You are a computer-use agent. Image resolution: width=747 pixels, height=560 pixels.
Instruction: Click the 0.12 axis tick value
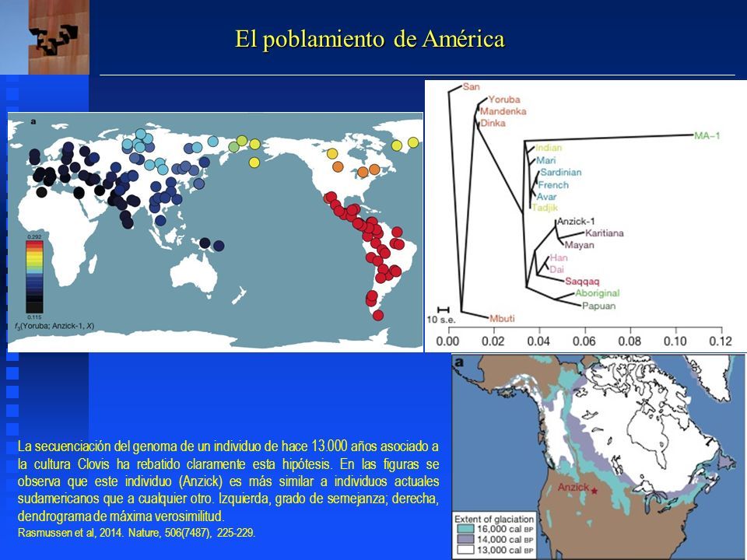point(721,341)
